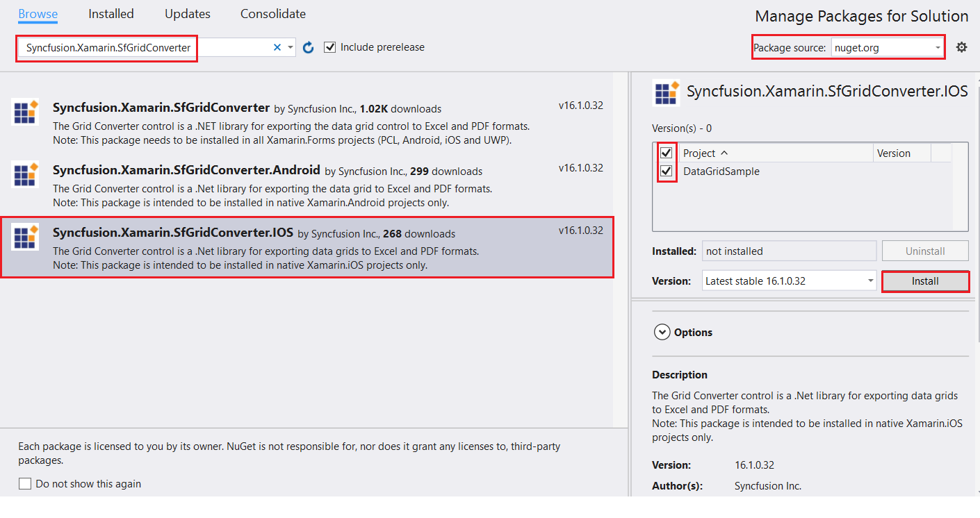This screenshot has width=980, height=518.
Task: Clear the search box with the X icon
Action: click(x=277, y=47)
